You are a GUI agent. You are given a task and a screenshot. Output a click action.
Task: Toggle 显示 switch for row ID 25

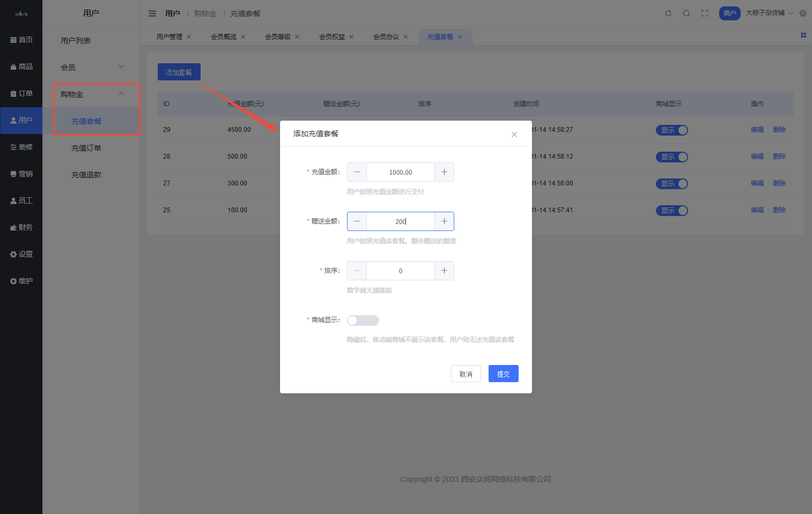tap(671, 211)
